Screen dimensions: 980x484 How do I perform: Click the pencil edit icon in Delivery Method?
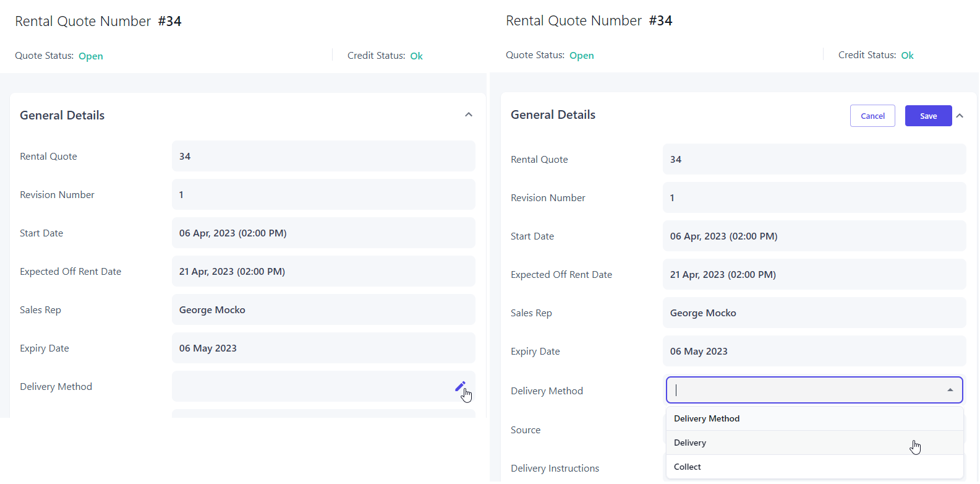[460, 387]
